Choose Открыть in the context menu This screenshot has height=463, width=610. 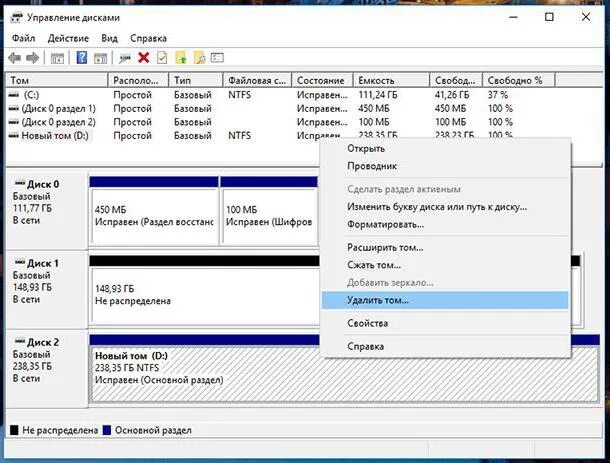click(445, 149)
